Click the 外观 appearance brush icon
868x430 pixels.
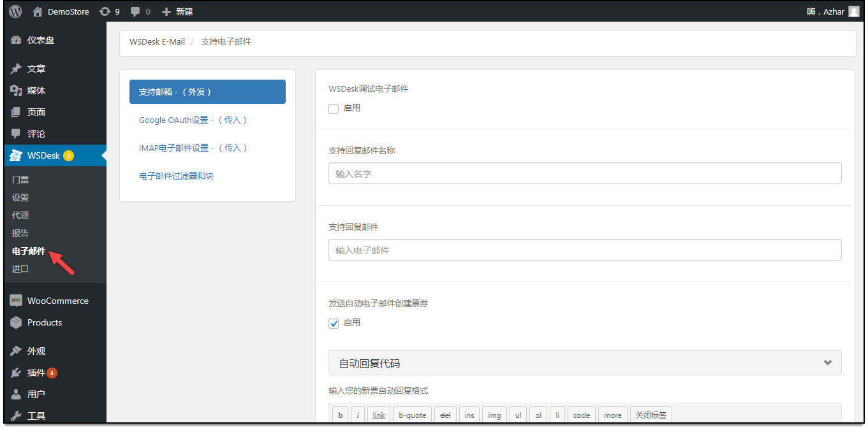pyautogui.click(x=17, y=351)
